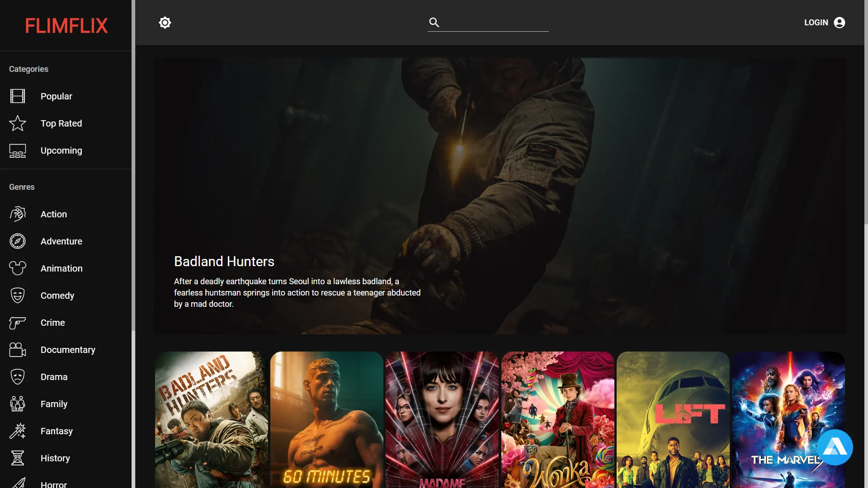This screenshot has height=488, width=868.
Task: Click the user account avatar icon
Action: 840,23
